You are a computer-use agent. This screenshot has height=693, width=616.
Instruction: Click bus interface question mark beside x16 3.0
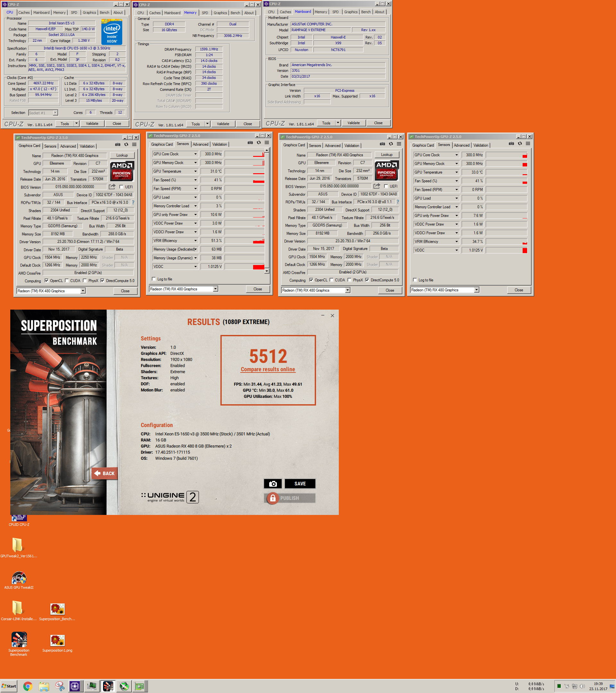(x=133, y=202)
